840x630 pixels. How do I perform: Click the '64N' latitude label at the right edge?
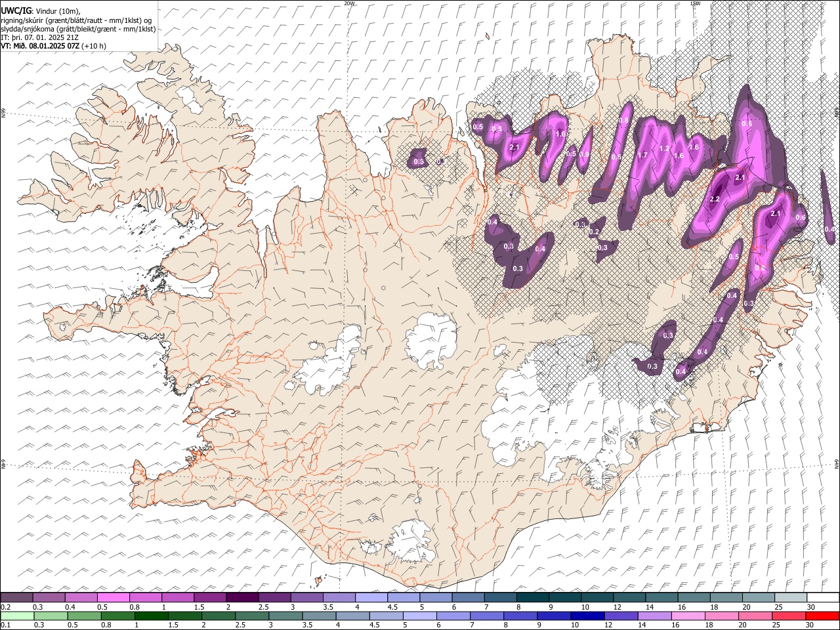pyautogui.click(x=837, y=463)
